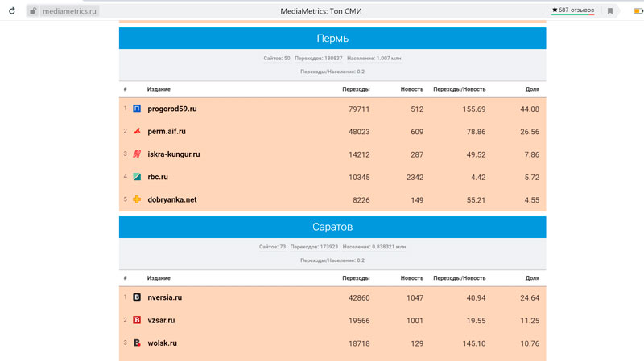This screenshot has height=361, width=644.
Task: Click the wolsk.ru favicon icon
Action: click(137, 343)
